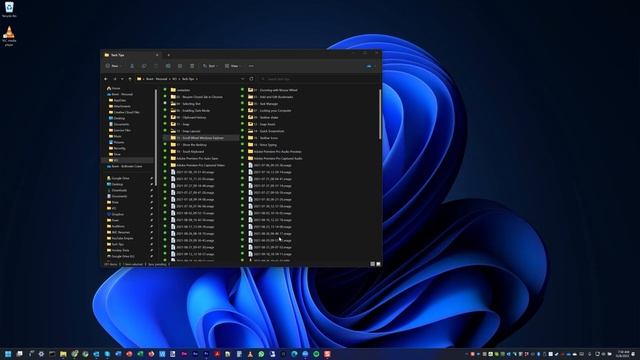The image size is (640, 360).
Task: Go forward with the Forward arrow
Action: [115, 79]
